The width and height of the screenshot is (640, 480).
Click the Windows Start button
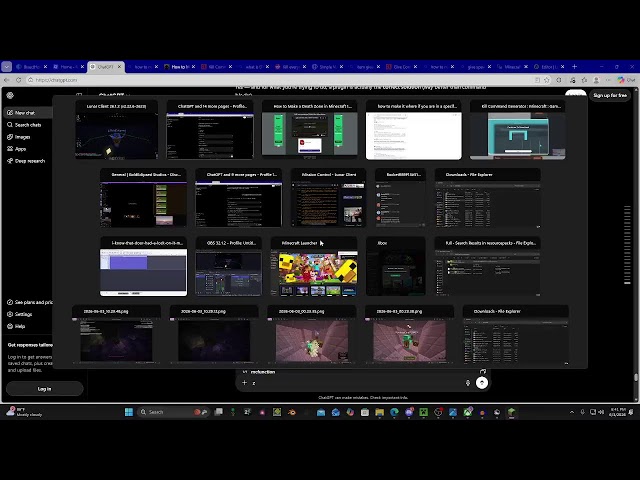click(x=129, y=412)
